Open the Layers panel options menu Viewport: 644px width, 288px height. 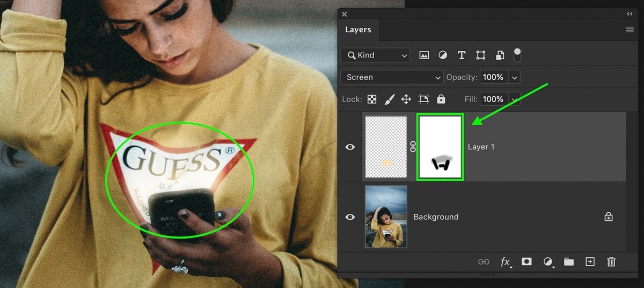coord(630,30)
